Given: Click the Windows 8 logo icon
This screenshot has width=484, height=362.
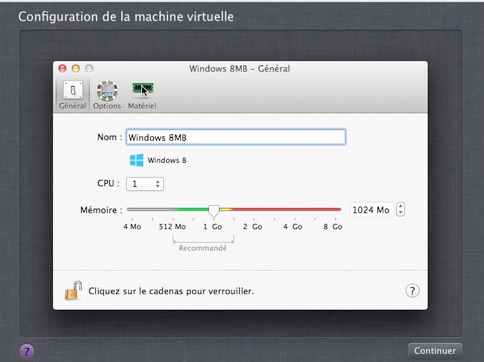Looking at the screenshot, I should pos(137,160).
